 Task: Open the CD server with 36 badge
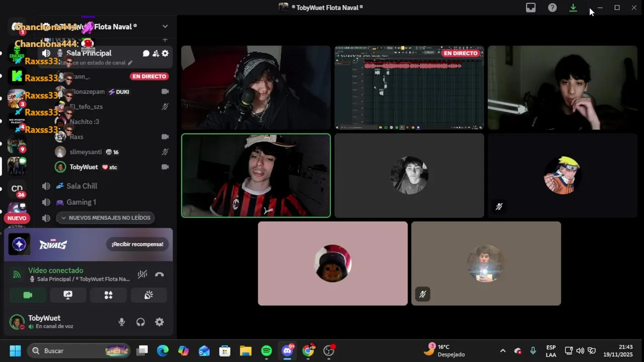point(17,189)
